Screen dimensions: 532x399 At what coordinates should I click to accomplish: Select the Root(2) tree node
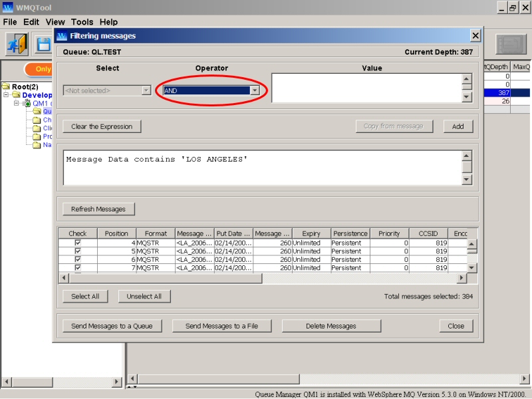pyautogui.click(x=25, y=87)
